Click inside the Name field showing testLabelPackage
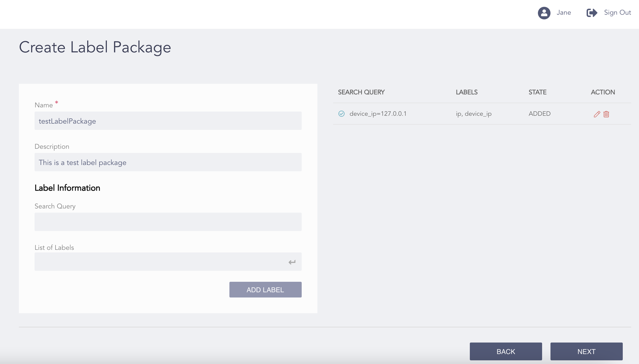 point(168,121)
